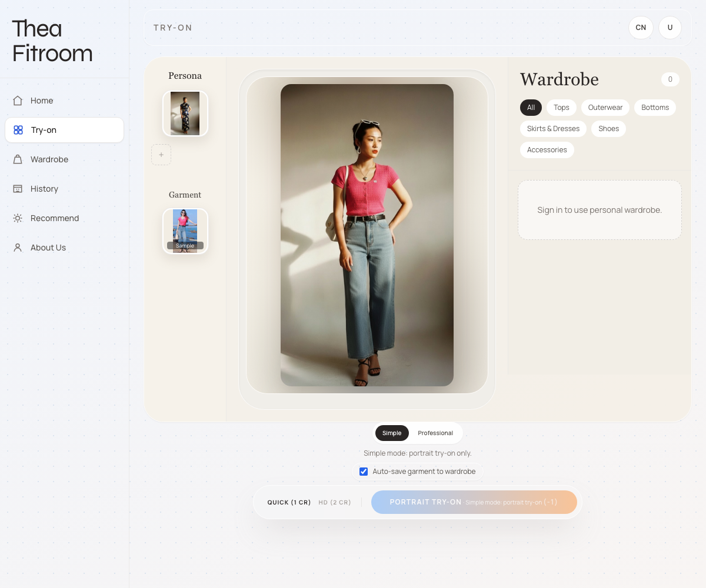706x588 pixels.
Task: Filter wardrobe by Tops
Action: click(561, 108)
